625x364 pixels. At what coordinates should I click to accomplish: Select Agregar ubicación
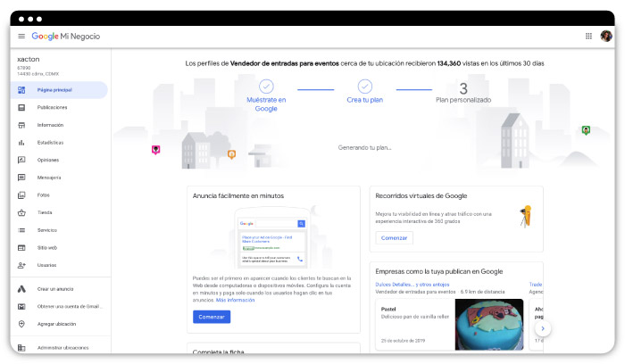click(56, 324)
